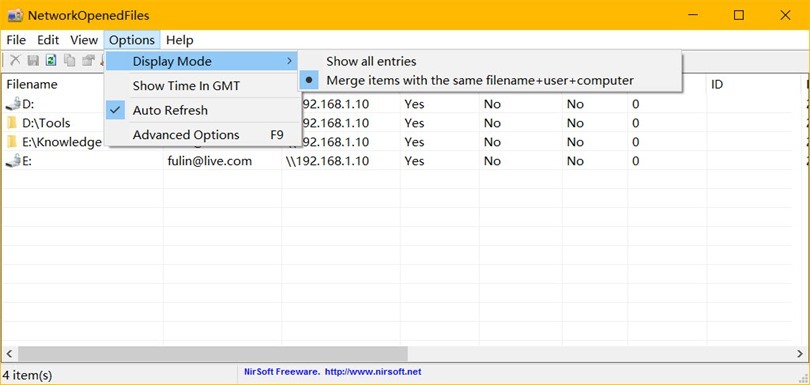This screenshot has height=385, width=810.
Task: Click the 0 value in the E: row
Action: click(635, 161)
